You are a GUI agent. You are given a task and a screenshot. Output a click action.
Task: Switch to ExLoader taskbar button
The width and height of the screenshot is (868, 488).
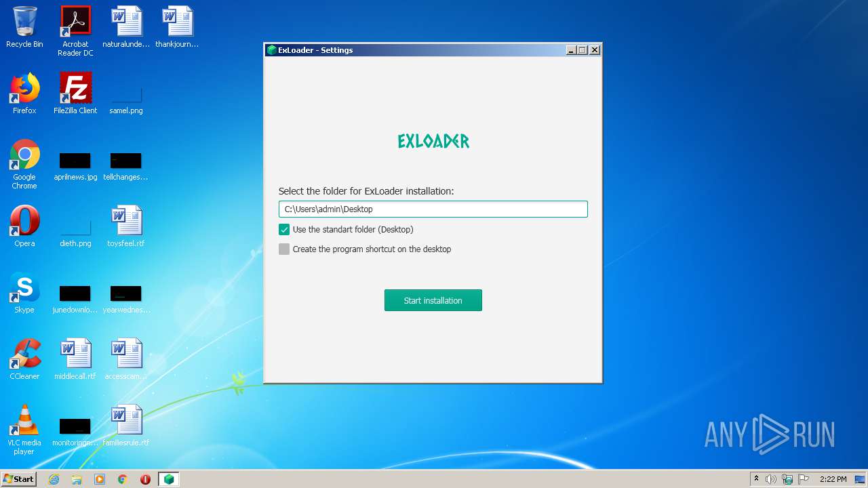169,479
